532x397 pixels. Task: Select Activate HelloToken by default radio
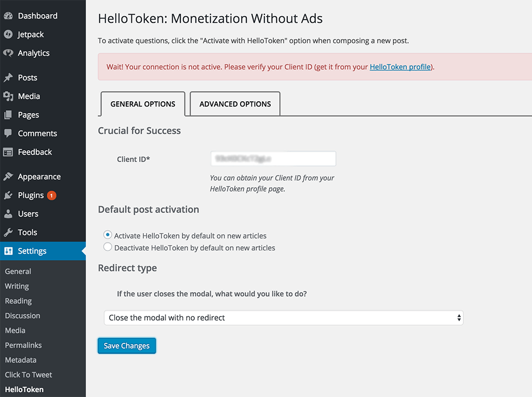[x=108, y=235]
